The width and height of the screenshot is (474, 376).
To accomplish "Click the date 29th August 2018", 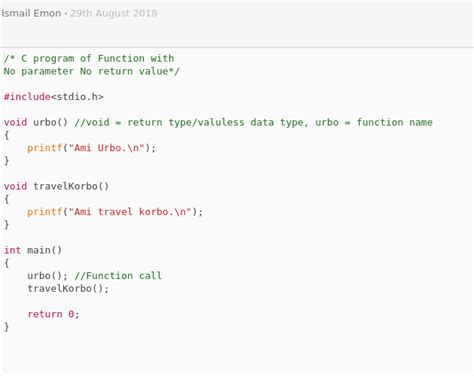I will coord(113,13).
